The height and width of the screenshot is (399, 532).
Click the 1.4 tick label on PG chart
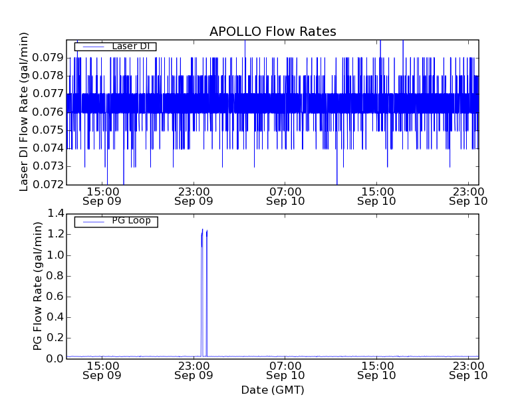(x=55, y=213)
